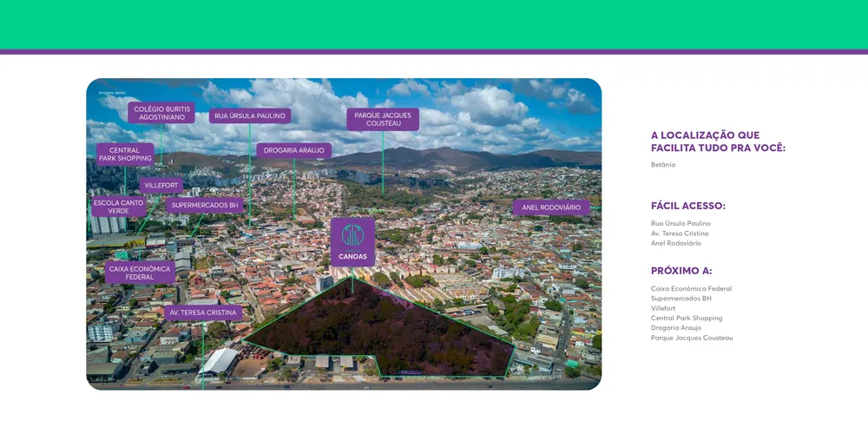Image resolution: width=868 pixels, height=434 pixels.
Task: Select 'Anel Rodoviário' in the access list
Action: pos(676,243)
